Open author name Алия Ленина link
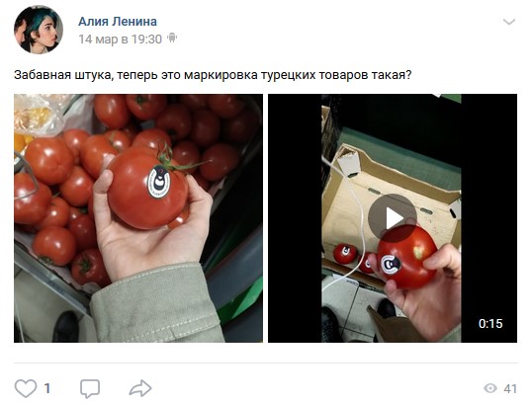The height and width of the screenshot is (403, 532). tap(118, 22)
